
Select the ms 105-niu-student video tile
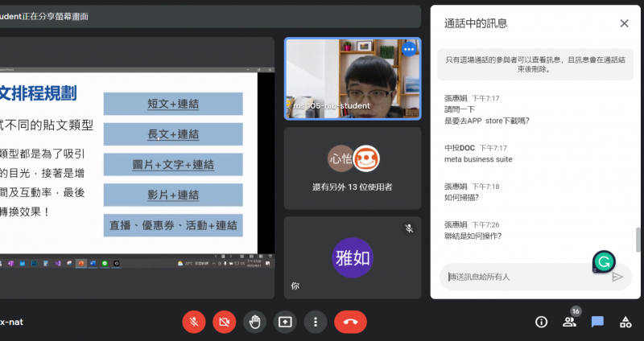[x=353, y=79]
